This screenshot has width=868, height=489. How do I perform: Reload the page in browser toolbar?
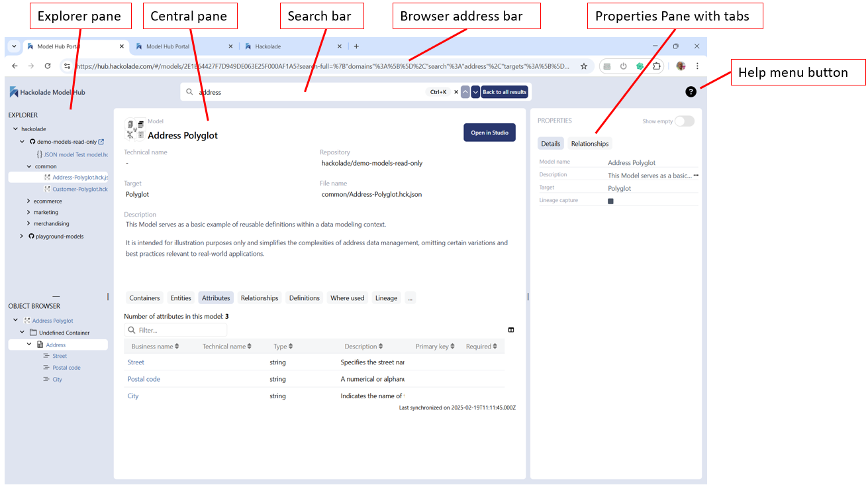point(48,66)
